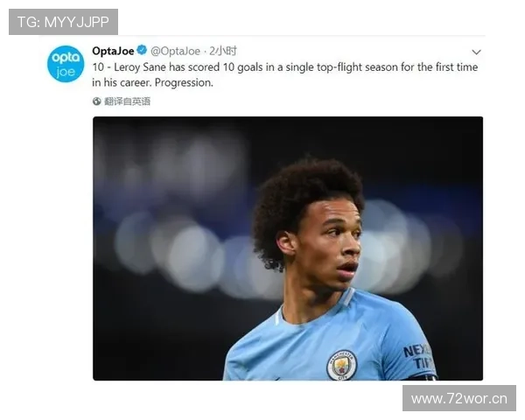Click the @OptaJoe handle
This screenshot has width=525, height=420.
(x=175, y=51)
